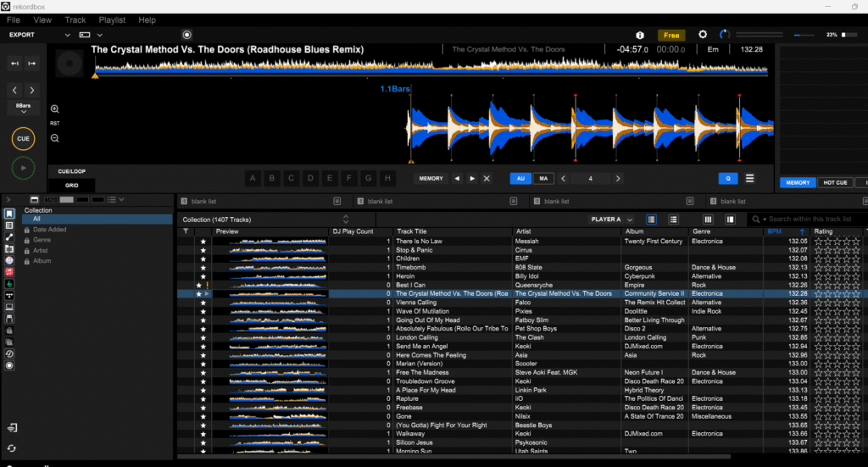
Task: Delete memory cue with X icon
Action: (x=487, y=179)
